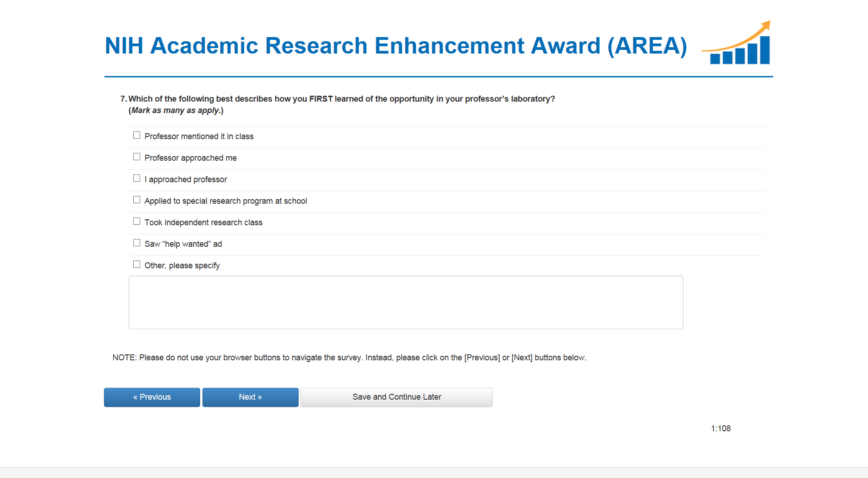This screenshot has width=868, height=478.
Task: Click the 'Other' specify text box
Action: (x=405, y=302)
